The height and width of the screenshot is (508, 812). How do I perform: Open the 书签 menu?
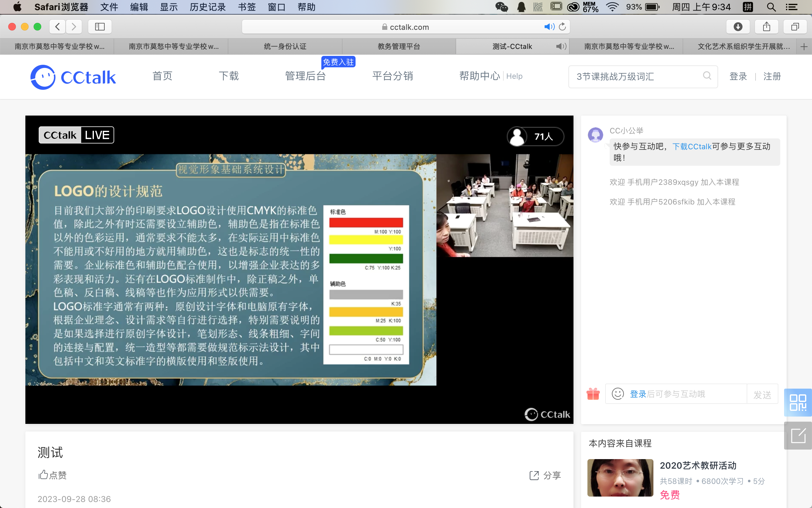point(247,7)
